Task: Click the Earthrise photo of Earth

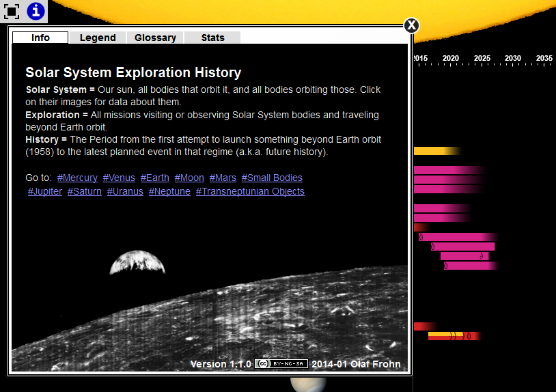Action: pos(137,262)
